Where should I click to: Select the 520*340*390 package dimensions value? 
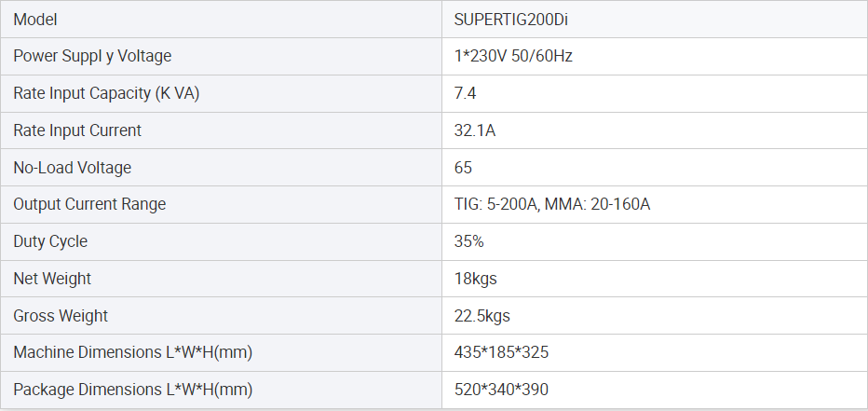pos(502,390)
